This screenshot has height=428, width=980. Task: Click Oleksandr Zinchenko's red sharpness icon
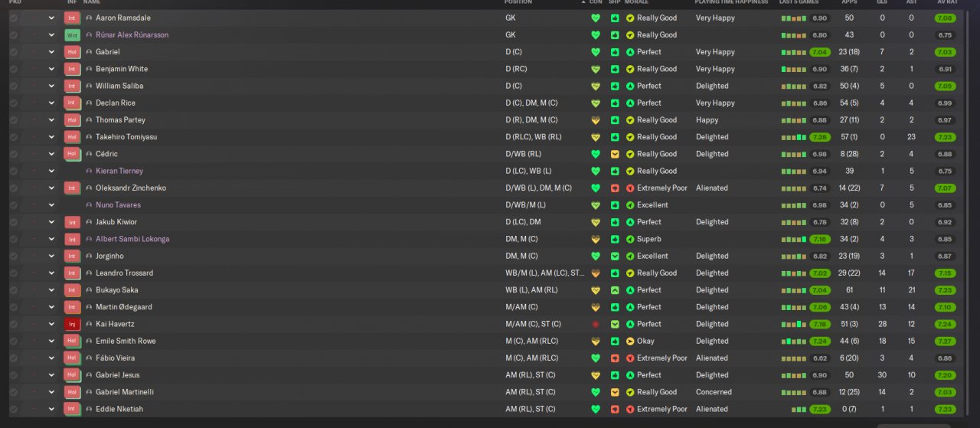tap(615, 188)
